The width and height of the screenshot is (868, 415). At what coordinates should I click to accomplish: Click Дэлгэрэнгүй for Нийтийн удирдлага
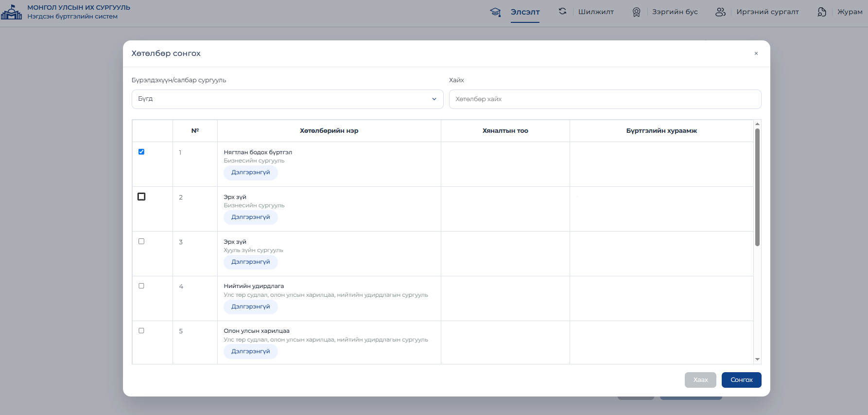click(x=251, y=307)
